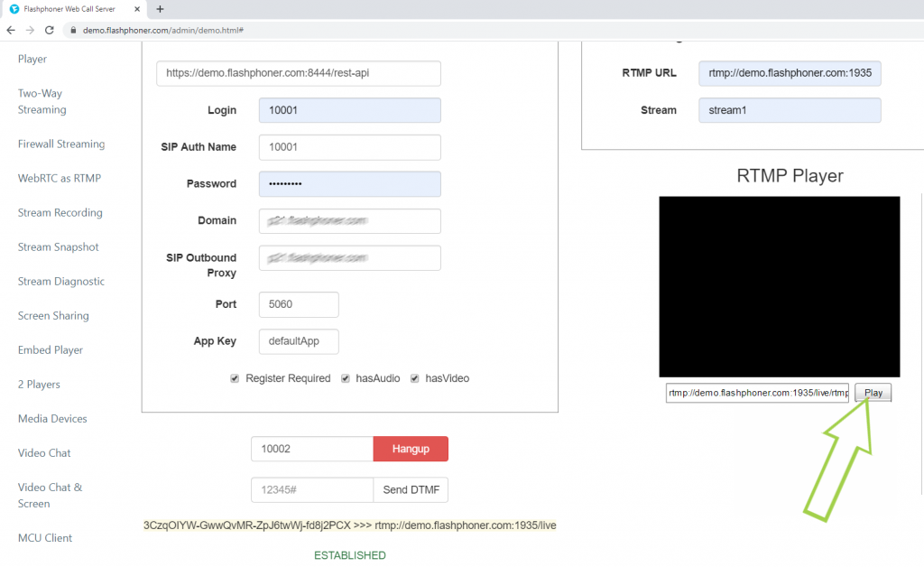The image size is (924, 567).
Task: Click the SIP Auth Name field
Action: [350, 147]
